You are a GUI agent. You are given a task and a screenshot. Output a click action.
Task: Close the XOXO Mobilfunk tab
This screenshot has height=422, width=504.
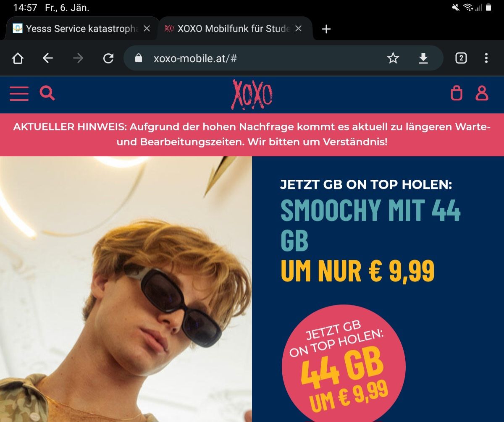pyautogui.click(x=298, y=29)
